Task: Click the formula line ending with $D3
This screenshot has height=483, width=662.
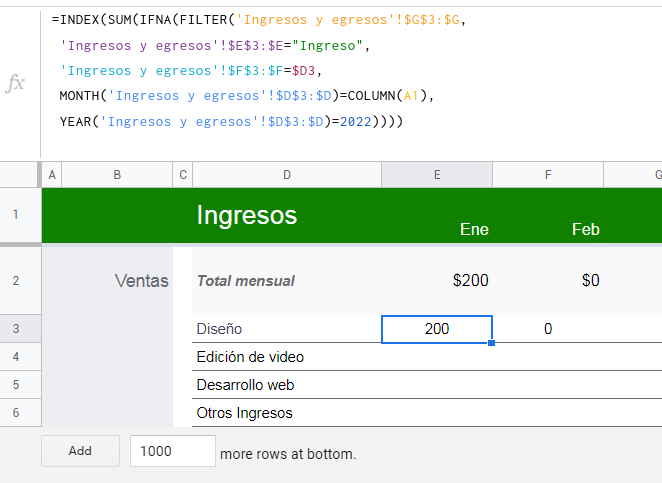Action: tap(190, 71)
